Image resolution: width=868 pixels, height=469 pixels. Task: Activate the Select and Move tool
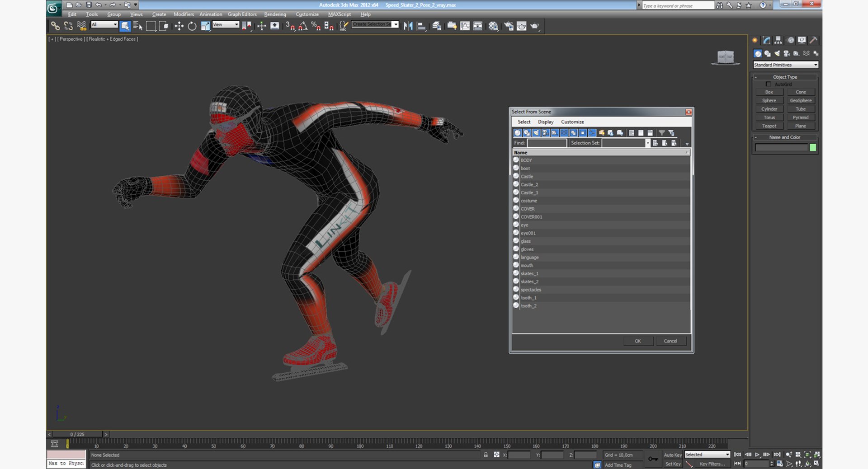click(179, 26)
